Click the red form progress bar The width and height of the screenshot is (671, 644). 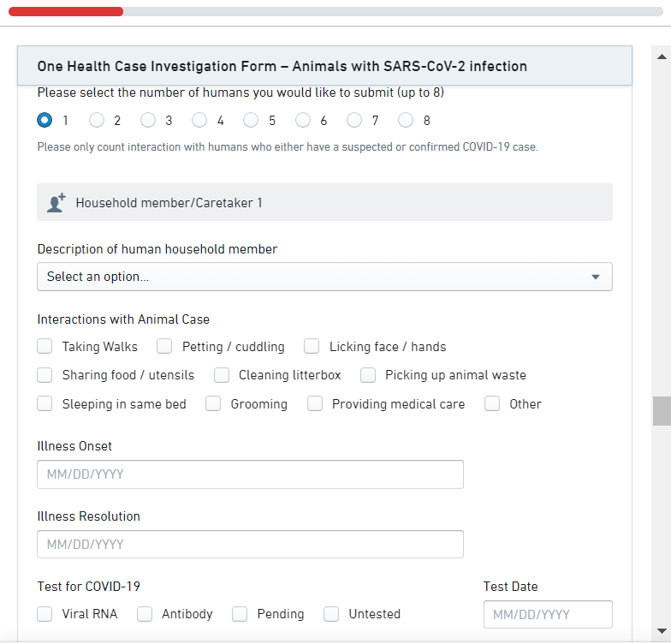[65, 12]
